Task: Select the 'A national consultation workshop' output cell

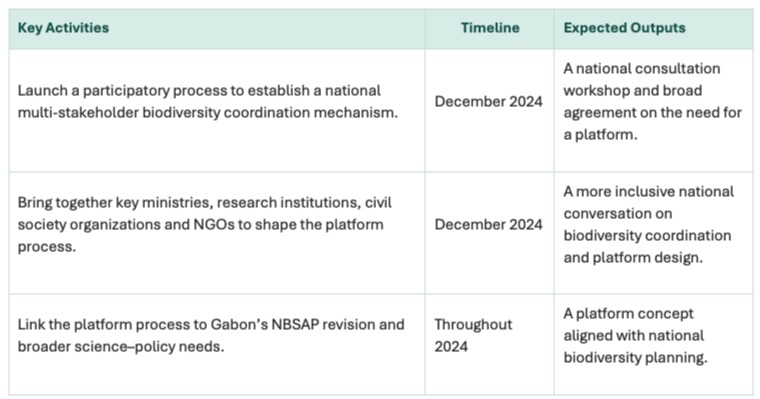Action: (x=653, y=111)
